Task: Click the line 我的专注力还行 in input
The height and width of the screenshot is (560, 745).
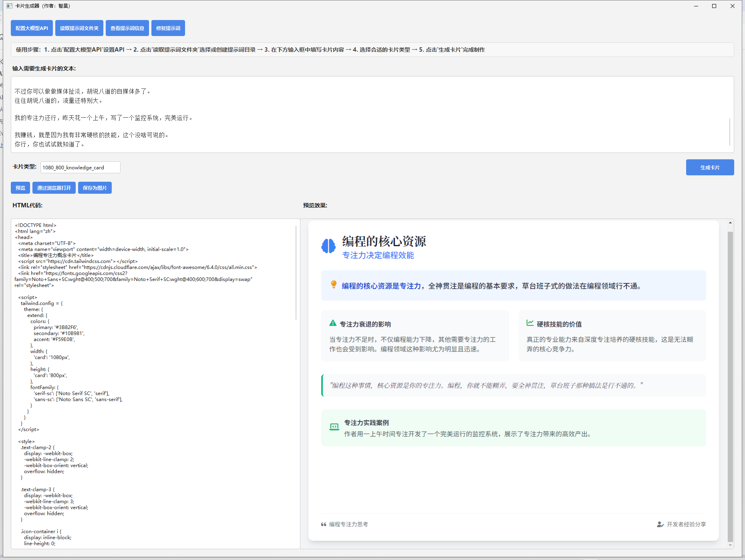Action: tap(104, 118)
